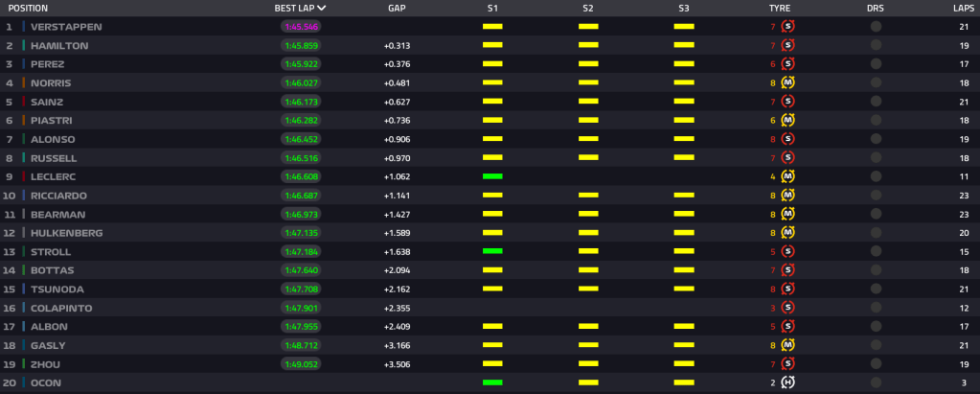The width and height of the screenshot is (980, 394).
Task: Click Leclerc's DRS indicator dot
Action: 876,177
